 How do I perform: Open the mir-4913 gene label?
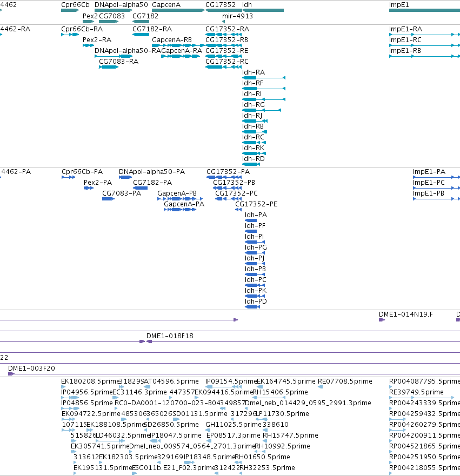pyautogui.click(x=237, y=16)
